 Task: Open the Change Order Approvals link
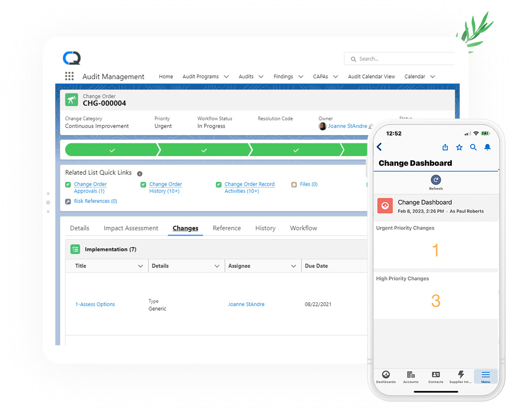[90, 187]
